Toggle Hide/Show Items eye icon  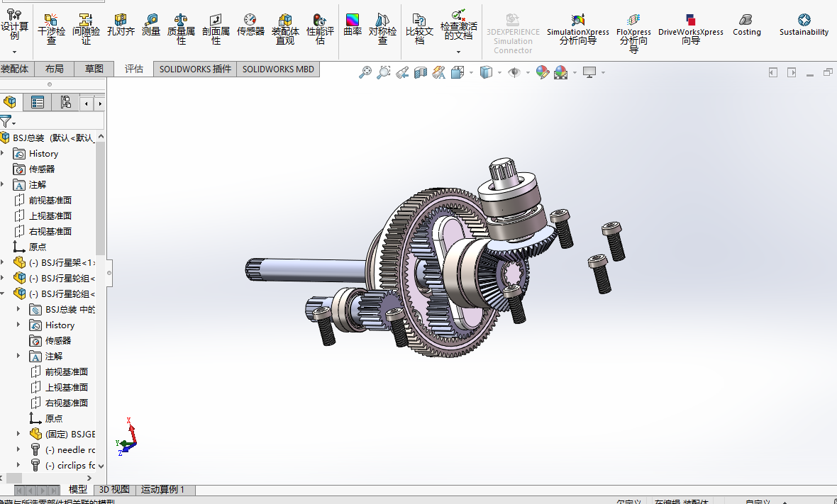pos(514,72)
